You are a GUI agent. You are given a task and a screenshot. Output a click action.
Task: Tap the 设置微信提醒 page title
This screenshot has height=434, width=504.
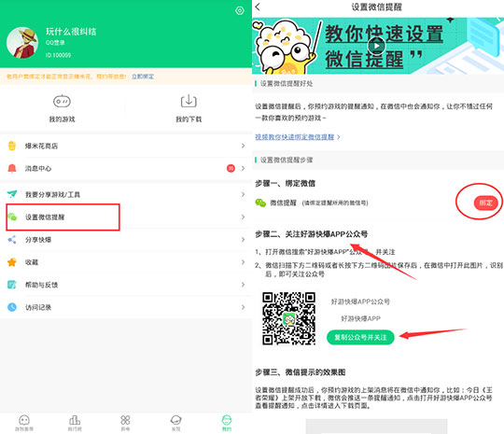(x=376, y=7)
